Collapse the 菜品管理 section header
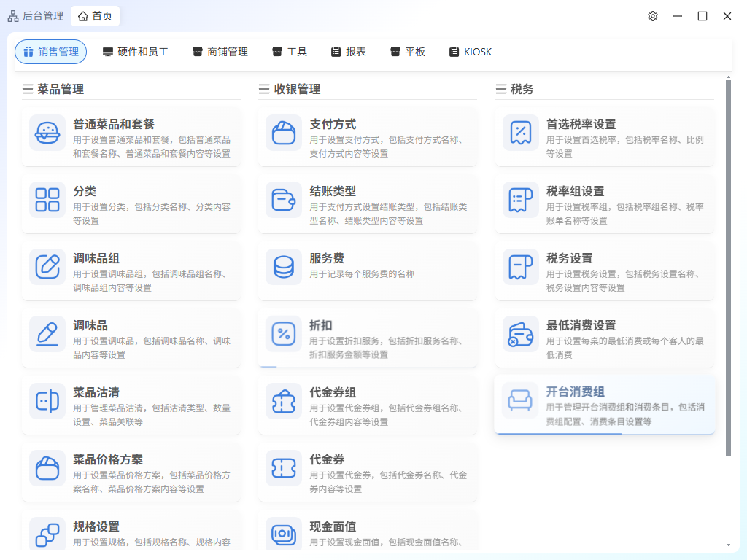 53,89
